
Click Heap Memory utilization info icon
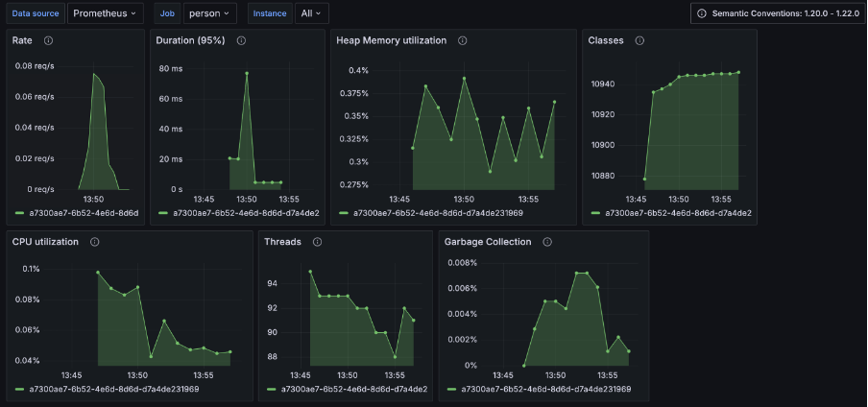[x=463, y=40]
